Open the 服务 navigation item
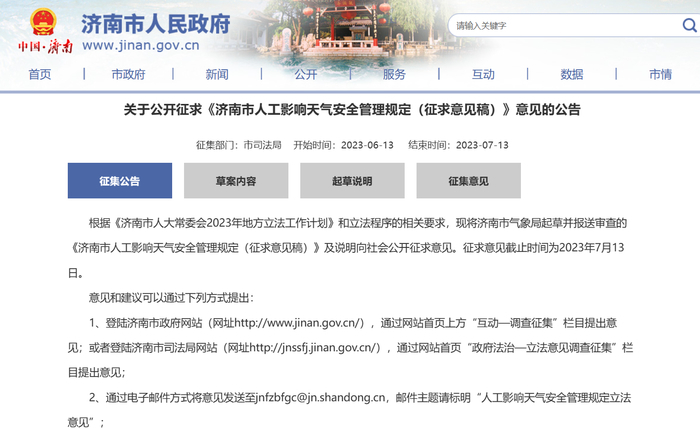700x429 pixels. pyautogui.click(x=394, y=74)
